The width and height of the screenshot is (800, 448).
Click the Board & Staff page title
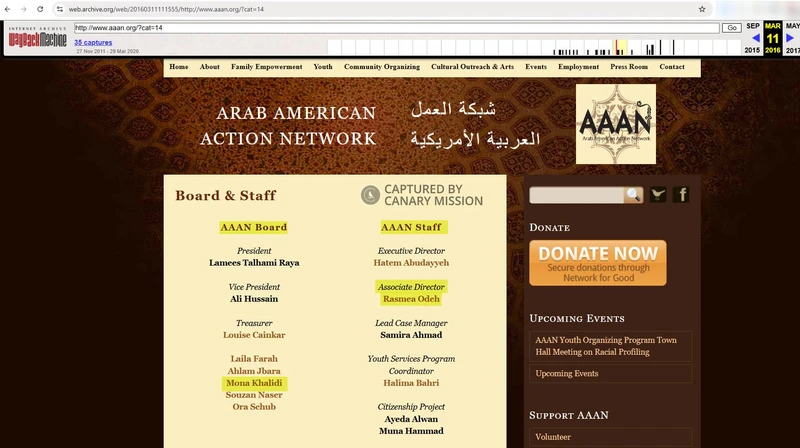click(226, 195)
